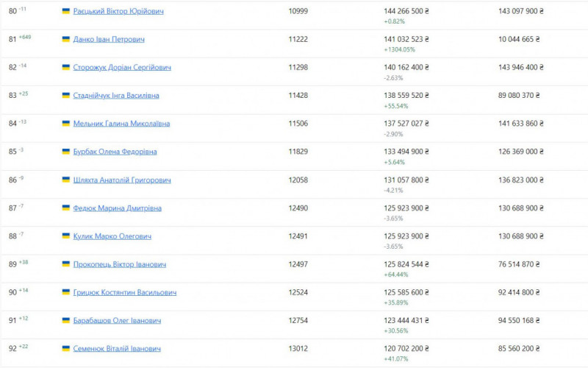Click the Бурбак Олена Федорівна name link
The width and height of the screenshot is (588, 368).
[115, 152]
